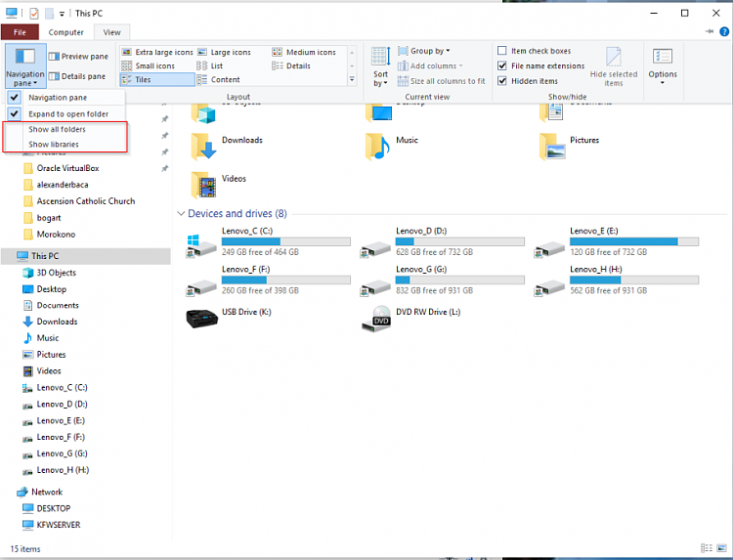Click Hide selected items button

[x=614, y=66]
